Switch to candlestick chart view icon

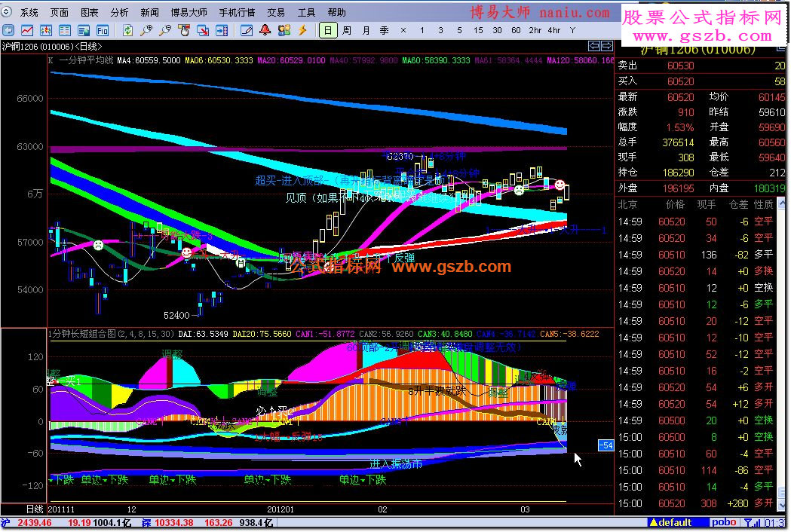tap(46, 31)
